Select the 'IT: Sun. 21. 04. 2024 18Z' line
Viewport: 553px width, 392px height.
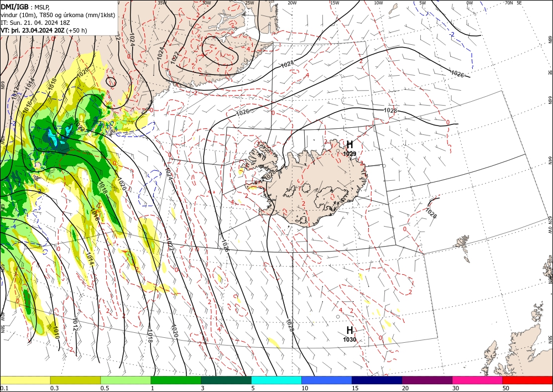(x=35, y=23)
